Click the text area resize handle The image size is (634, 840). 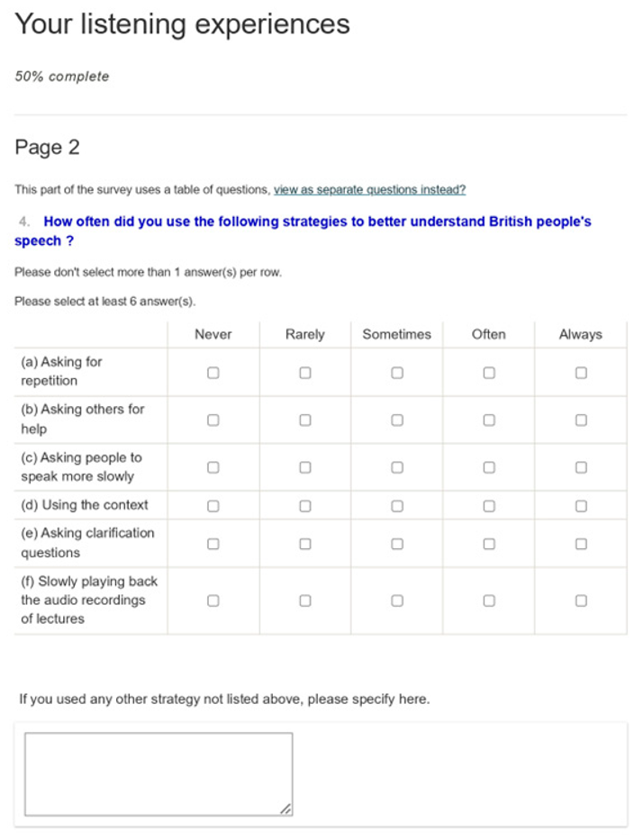pos(285,809)
